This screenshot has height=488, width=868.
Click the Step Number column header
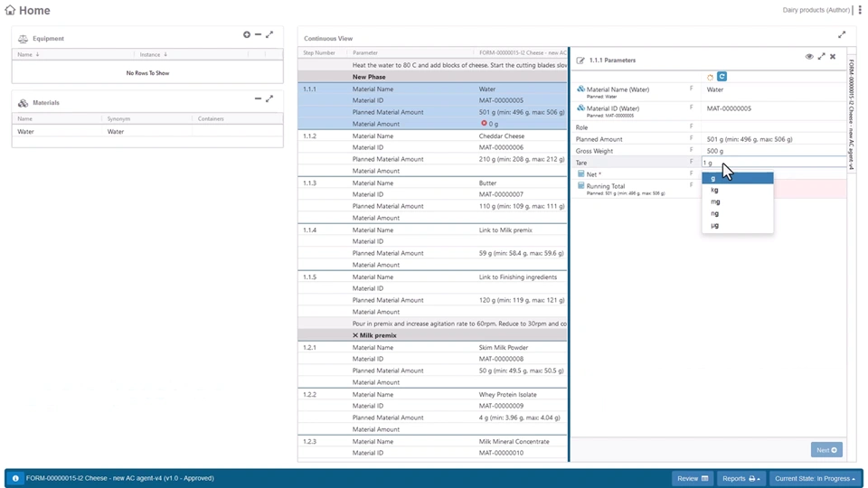click(319, 53)
